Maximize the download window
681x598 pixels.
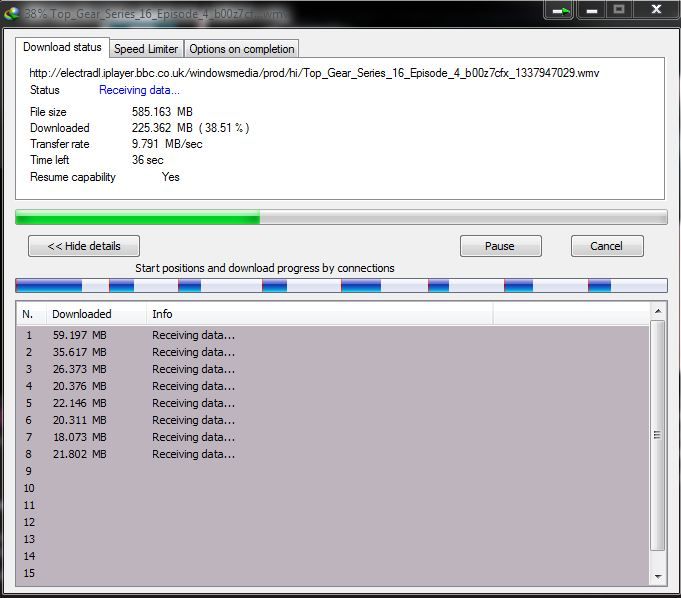point(618,10)
